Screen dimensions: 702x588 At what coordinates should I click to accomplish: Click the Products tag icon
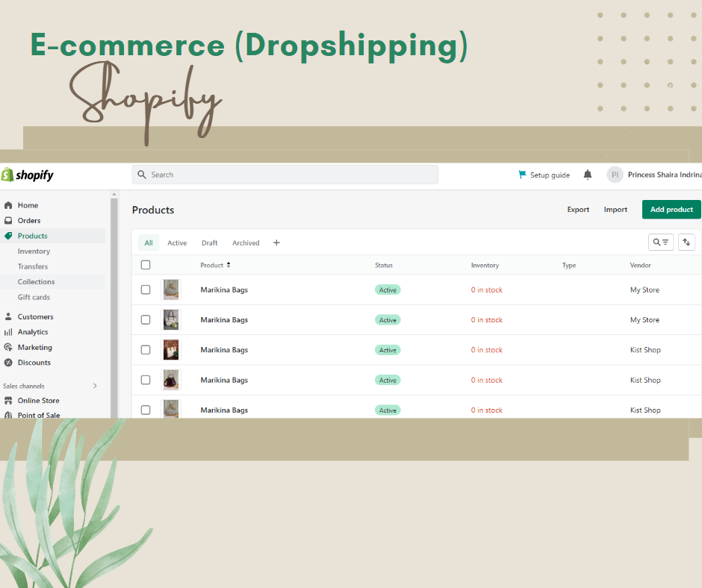point(8,236)
